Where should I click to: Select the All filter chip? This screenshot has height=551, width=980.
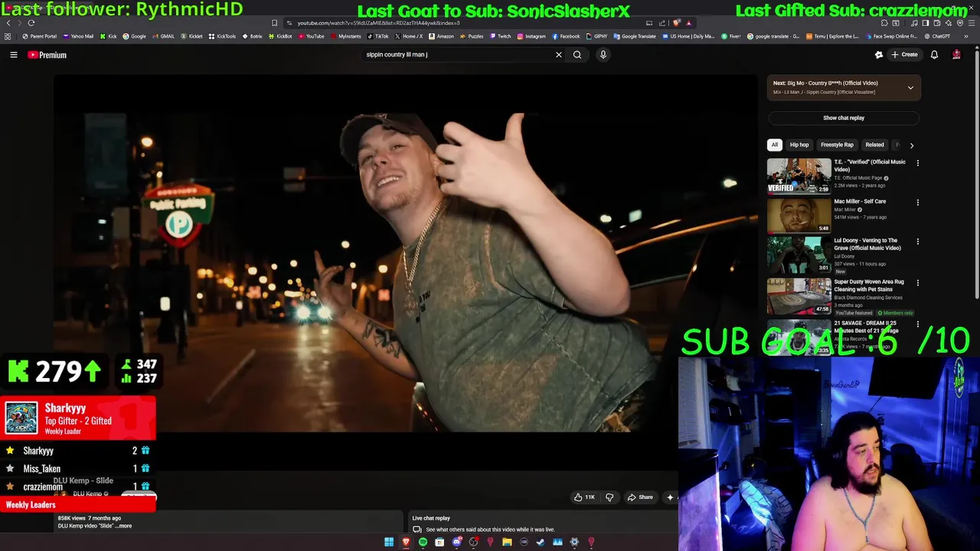[x=775, y=145]
